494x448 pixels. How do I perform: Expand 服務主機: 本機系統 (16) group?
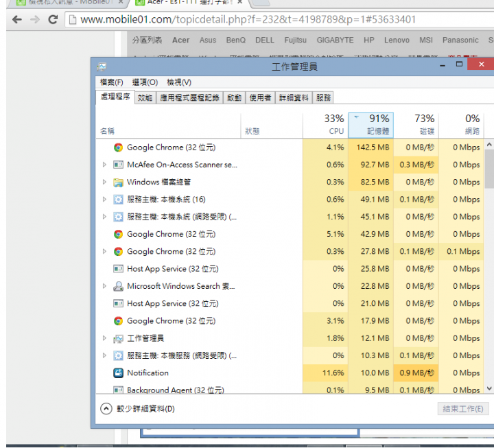(x=104, y=200)
